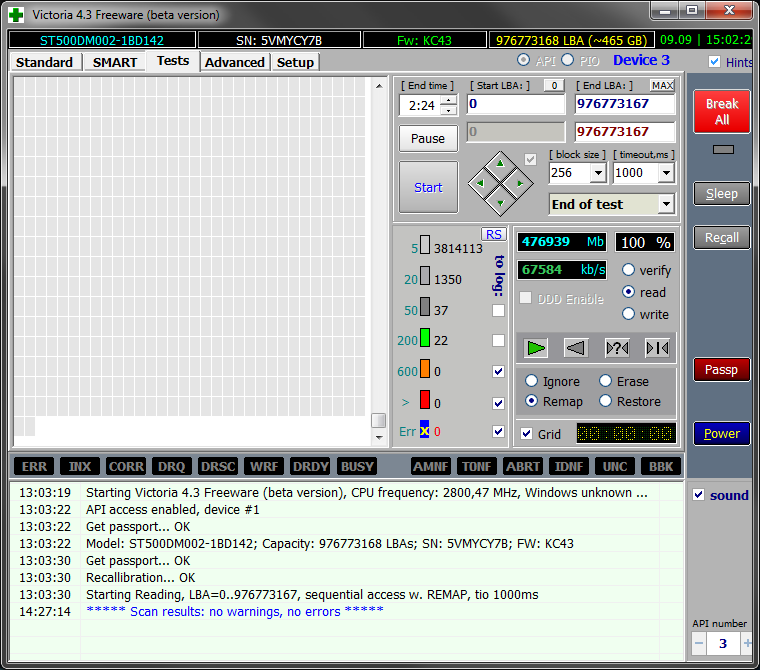Click the TONF error indicator

(476, 466)
